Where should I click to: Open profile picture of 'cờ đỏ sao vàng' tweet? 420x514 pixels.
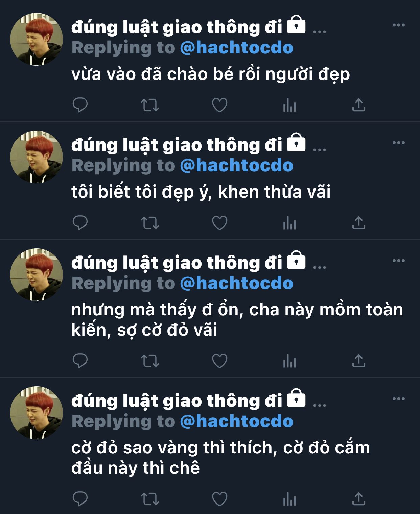(x=37, y=413)
